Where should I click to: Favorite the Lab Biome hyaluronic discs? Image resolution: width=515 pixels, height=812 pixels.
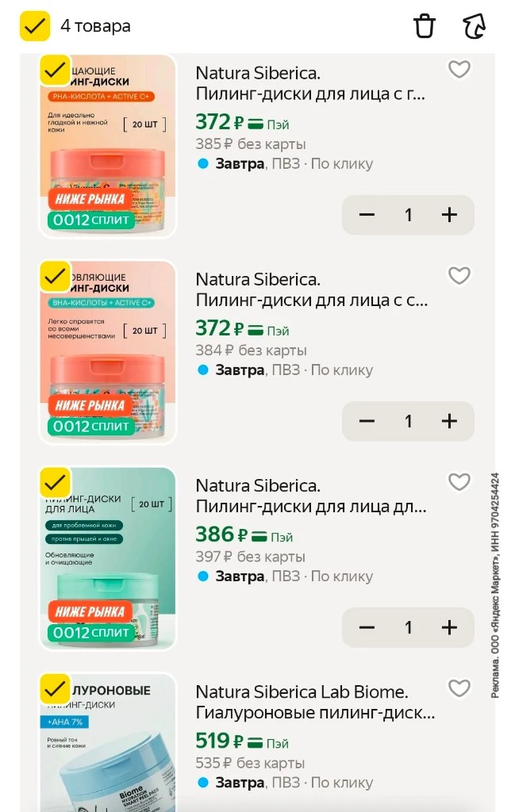(x=459, y=688)
